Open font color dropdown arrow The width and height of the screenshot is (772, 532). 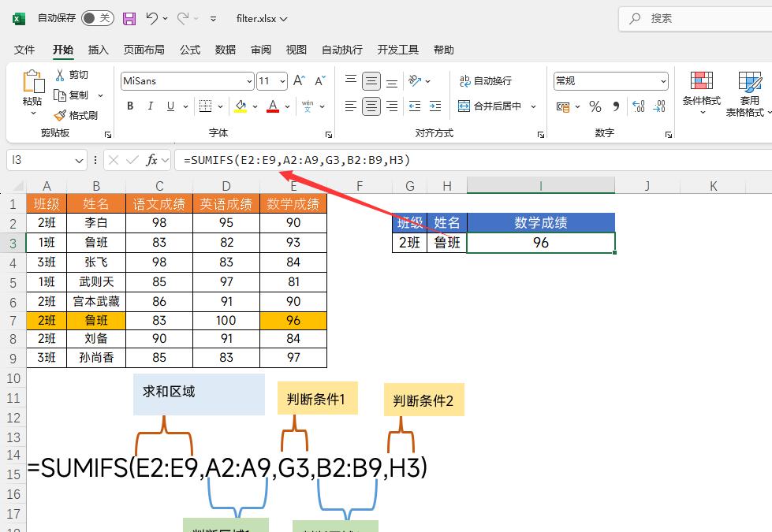[x=288, y=106]
